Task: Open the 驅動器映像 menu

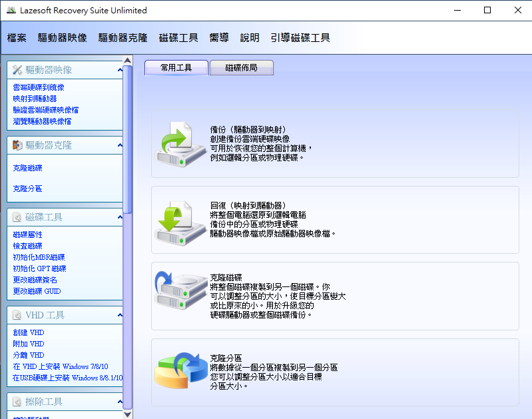Action: [63, 38]
